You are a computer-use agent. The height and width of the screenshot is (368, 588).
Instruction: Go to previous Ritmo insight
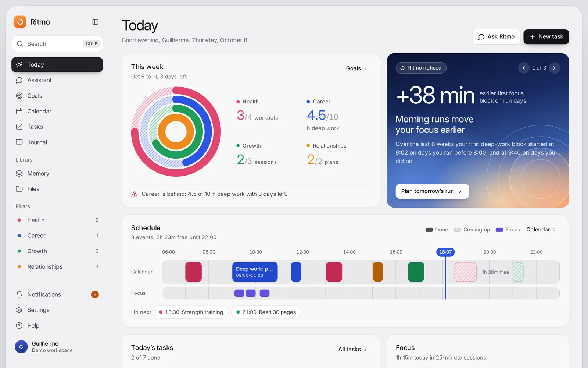tap(524, 68)
